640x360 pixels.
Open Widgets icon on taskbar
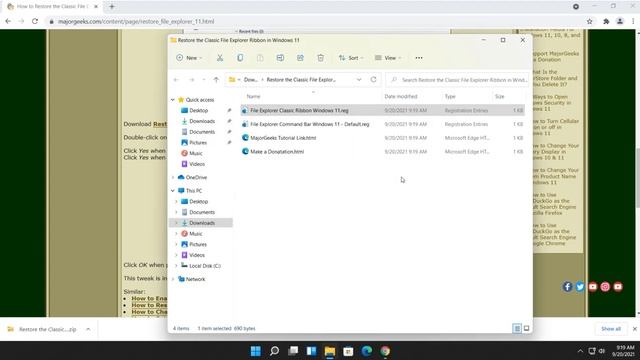(311, 351)
